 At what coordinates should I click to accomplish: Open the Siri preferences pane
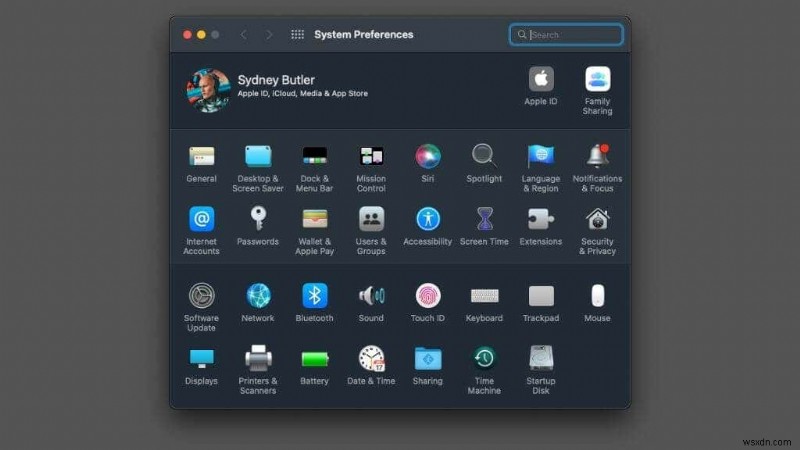pyautogui.click(x=428, y=156)
